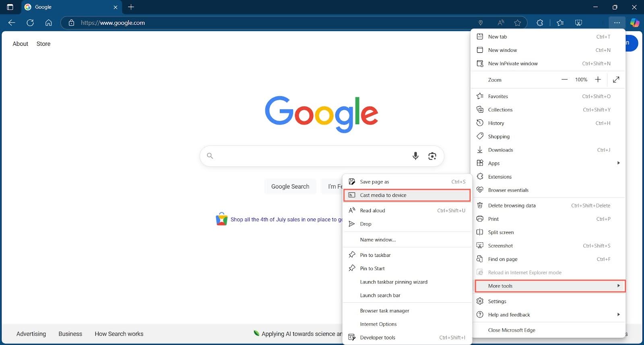Click the Google Search button
Viewport: 644px width, 345px height.
click(x=290, y=187)
